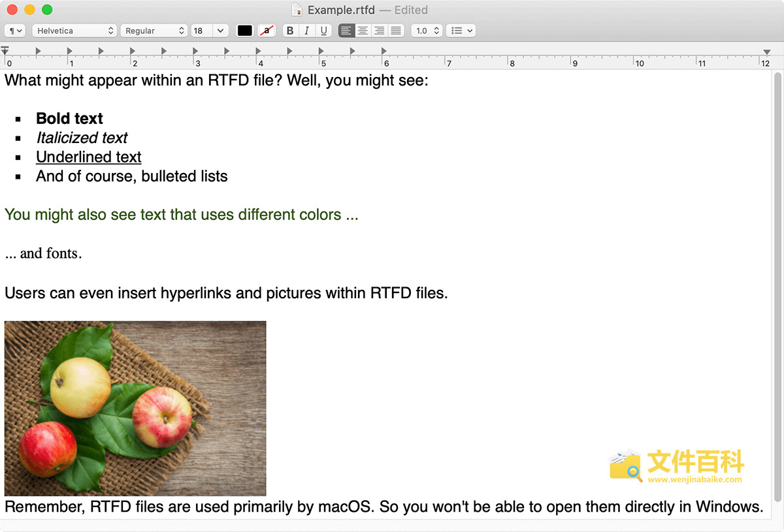
Task: Select the tab stop at ruler mark 3.5
Action: pos(227,51)
